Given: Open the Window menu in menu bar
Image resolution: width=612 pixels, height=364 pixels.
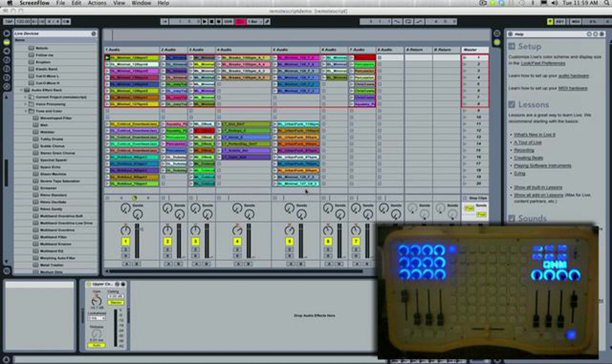Looking at the screenshot, I should (141, 3).
